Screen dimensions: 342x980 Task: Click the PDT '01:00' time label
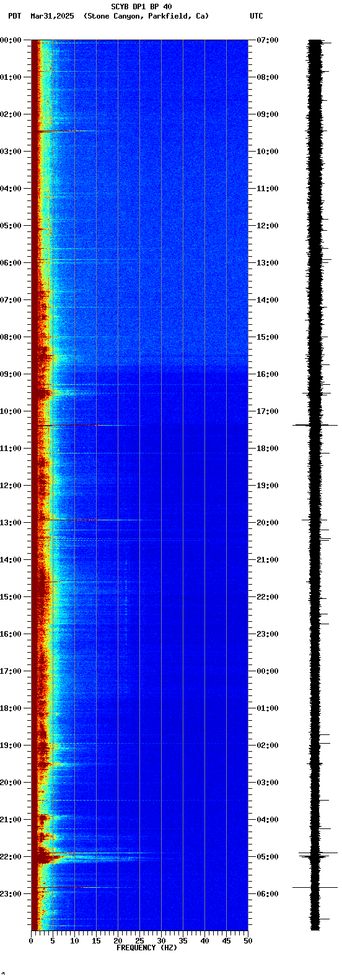[11, 77]
